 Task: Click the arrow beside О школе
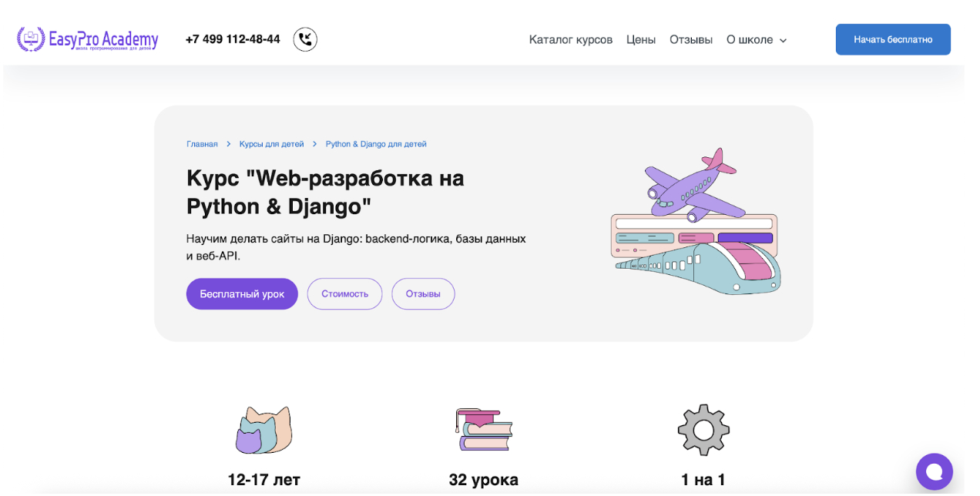(784, 40)
